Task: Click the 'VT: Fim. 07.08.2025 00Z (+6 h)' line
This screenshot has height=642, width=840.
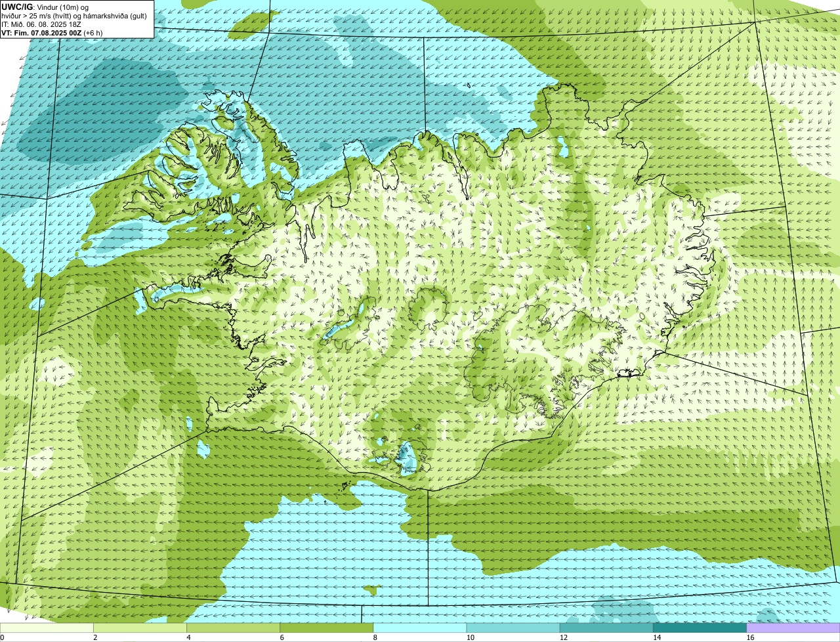Action: click(52, 32)
